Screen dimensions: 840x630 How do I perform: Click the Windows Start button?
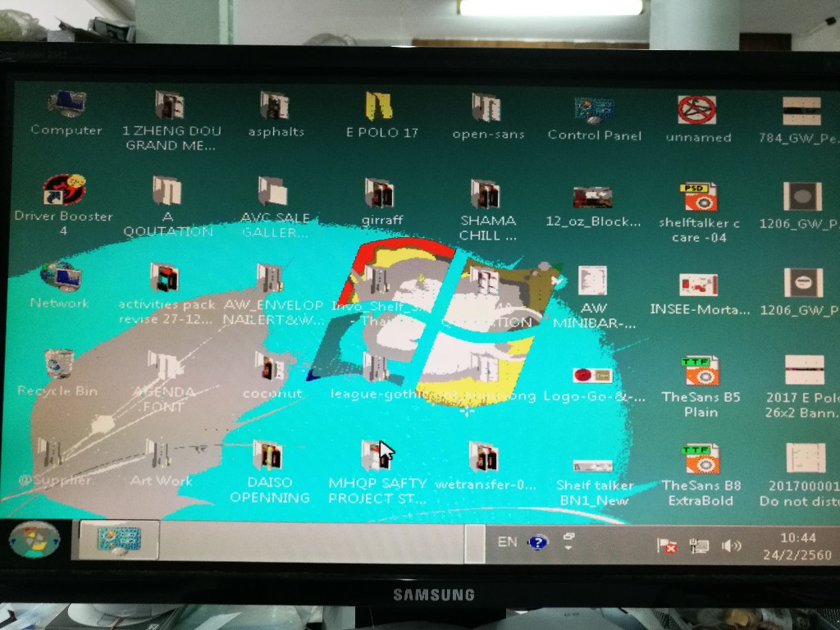point(34,540)
